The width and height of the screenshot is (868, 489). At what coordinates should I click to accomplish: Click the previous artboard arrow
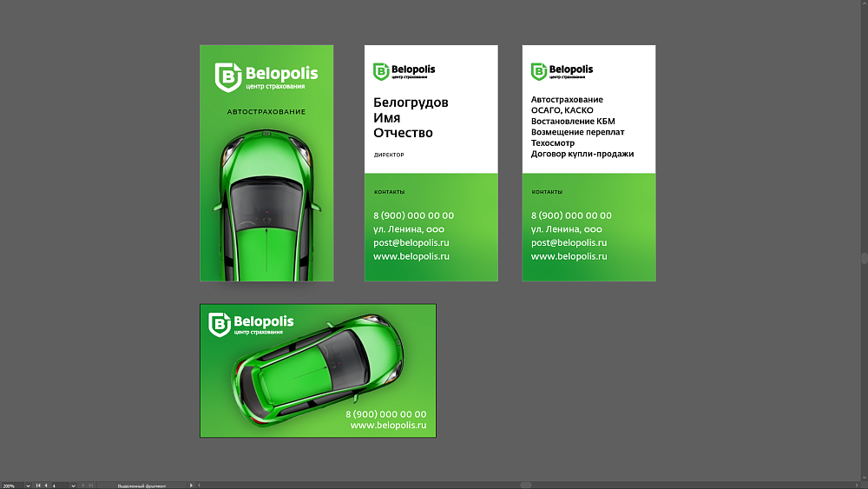pyautogui.click(x=46, y=486)
